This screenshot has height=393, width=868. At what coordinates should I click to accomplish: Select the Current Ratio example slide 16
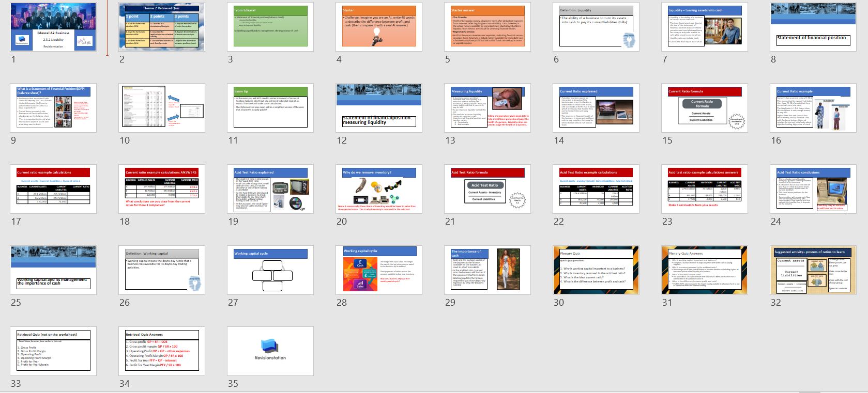pos(813,108)
